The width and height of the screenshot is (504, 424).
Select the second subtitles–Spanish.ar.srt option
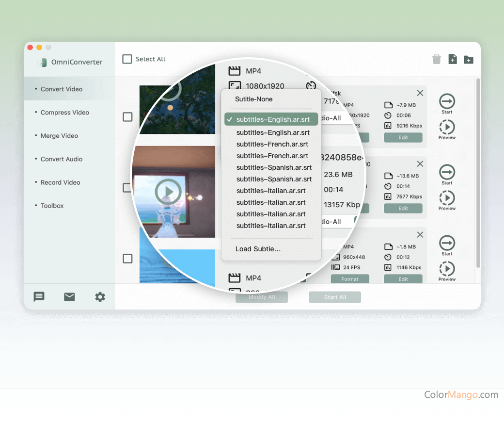point(274,179)
